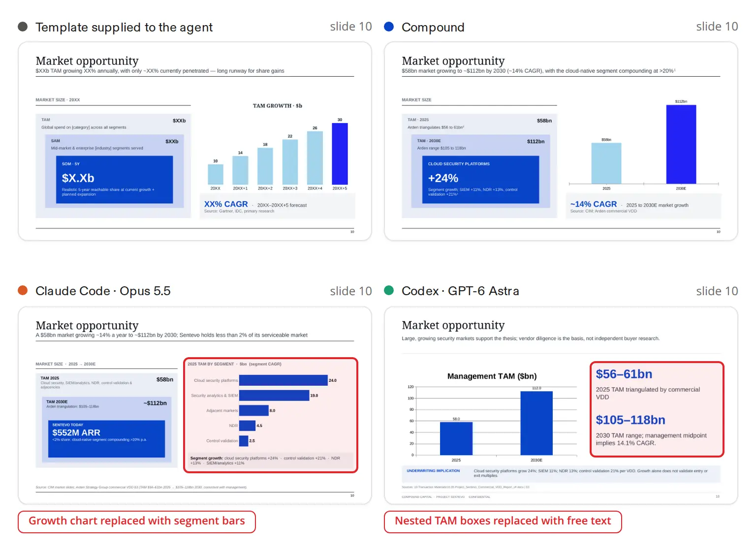Select the 'Claude Code · Opus 5.5' heading
Viewport: 756px width, 551px height.
tap(103, 291)
